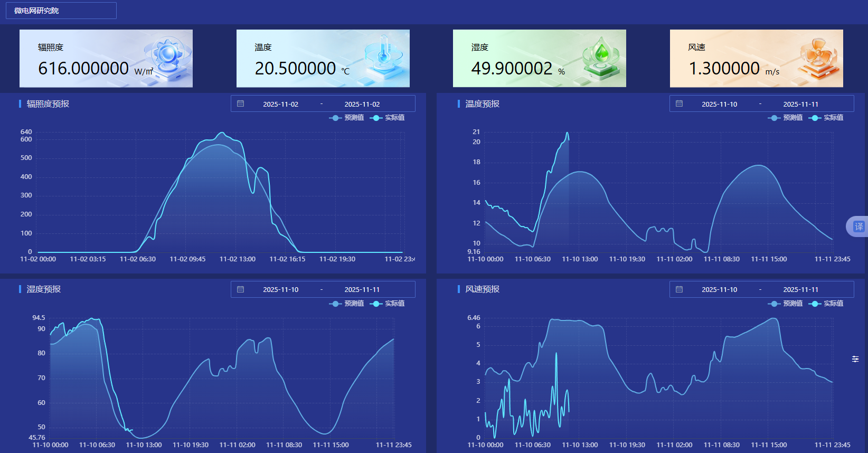Viewport: 868px width, 453px height.
Task: Click the 20.500000 temperature value
Action: [296, 69]
